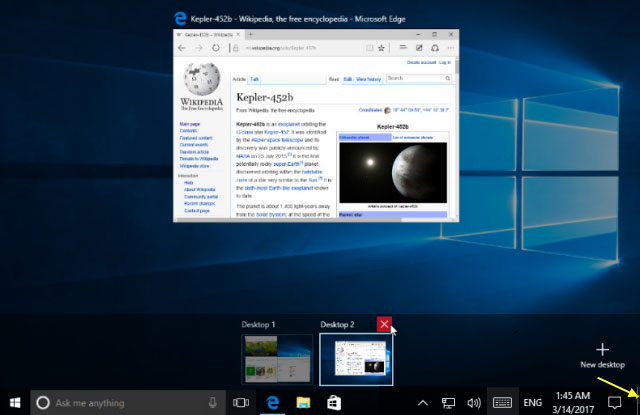Open the Wikipedia Talk tab
The width and height of the screenshot is (640, 415).
pos(255,79)
